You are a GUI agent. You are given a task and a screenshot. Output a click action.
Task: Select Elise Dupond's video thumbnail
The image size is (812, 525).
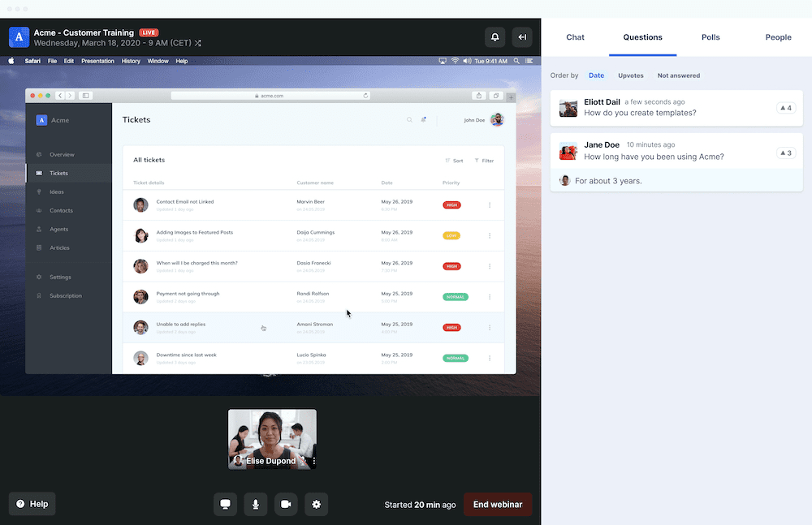(x=272, y=436)
